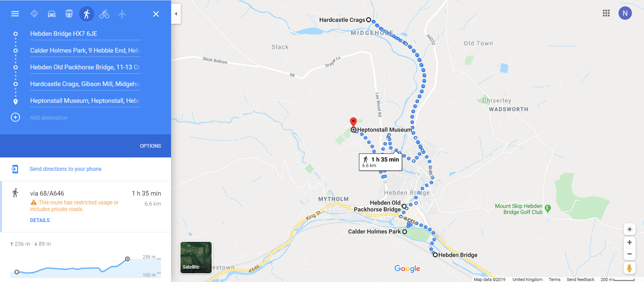644x282 pixels.
Task: Close the directions panel
Action: pos(156,14)
